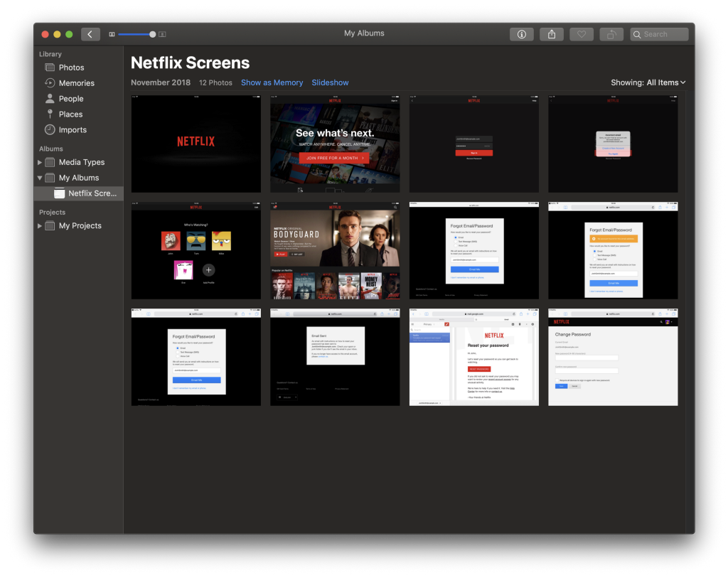
Task: Click the Netflix Screens album title
Action: coord(191,63)
